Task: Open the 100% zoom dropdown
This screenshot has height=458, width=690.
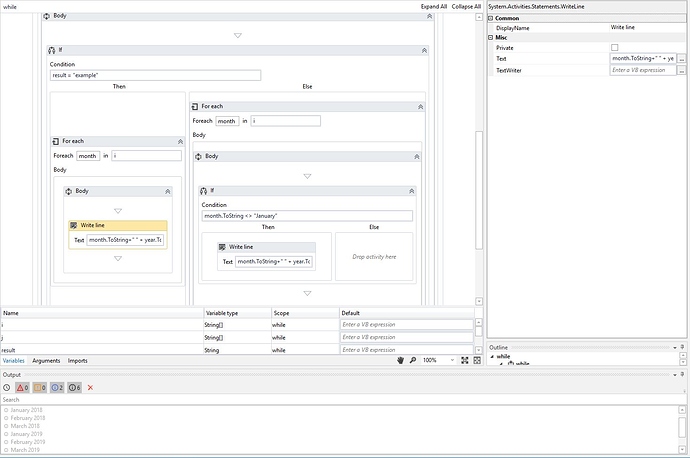Action: click(x=452, y=360)
